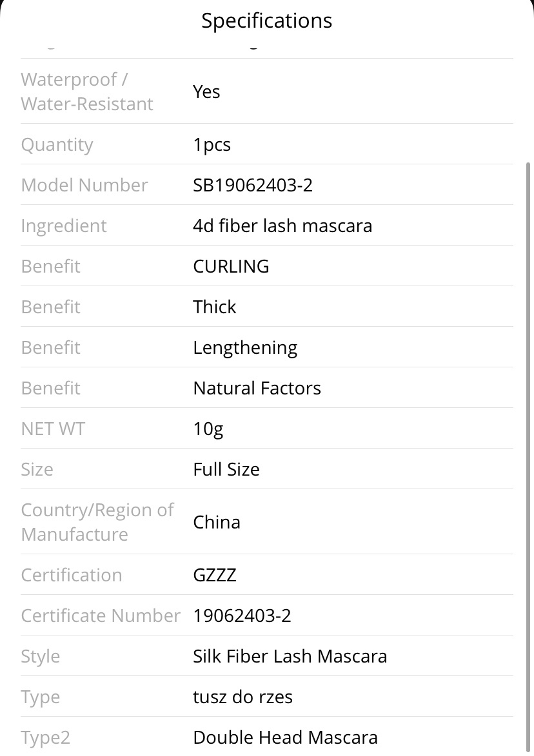Screen dimensions: 534x756
Task: Tap the Waterproof / Water-Resistant label
Action: (87, 92)
